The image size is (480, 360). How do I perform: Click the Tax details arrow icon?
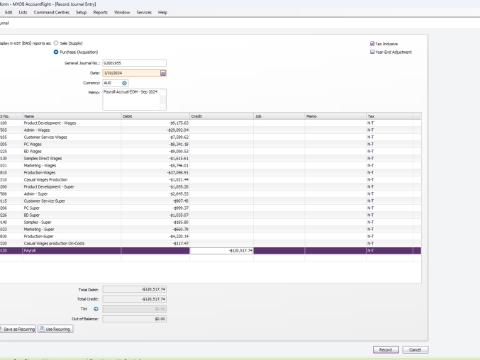tap(96, 309)
